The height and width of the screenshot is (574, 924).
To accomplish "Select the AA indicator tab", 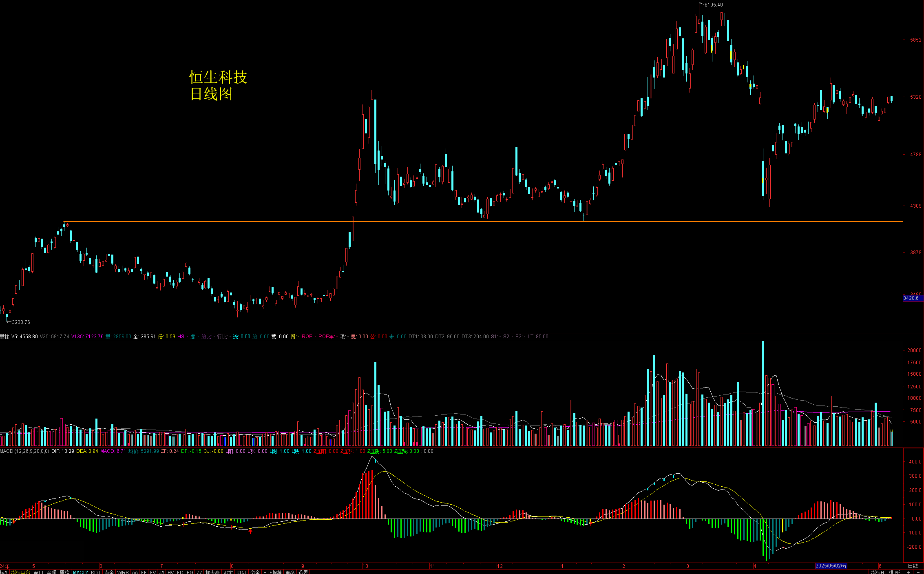I will click(135, 572).
